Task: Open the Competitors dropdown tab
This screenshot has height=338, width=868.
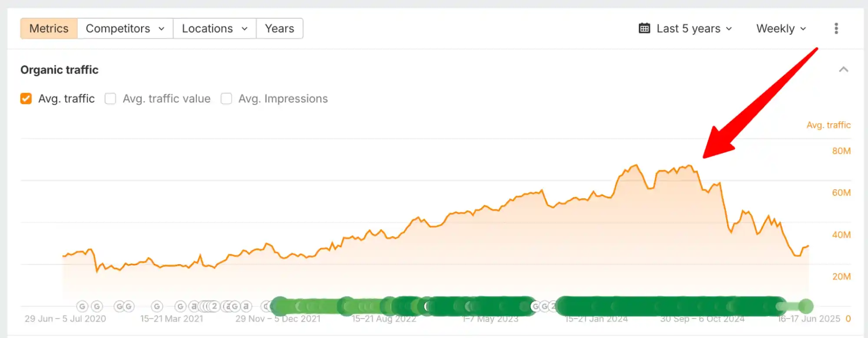Action: click(x=125, y=29)
